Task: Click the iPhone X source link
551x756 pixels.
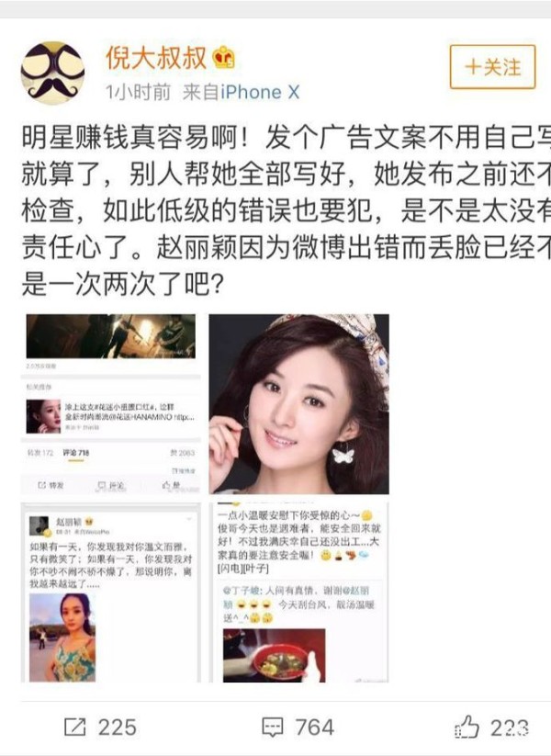Action: (x=260, y=92)
